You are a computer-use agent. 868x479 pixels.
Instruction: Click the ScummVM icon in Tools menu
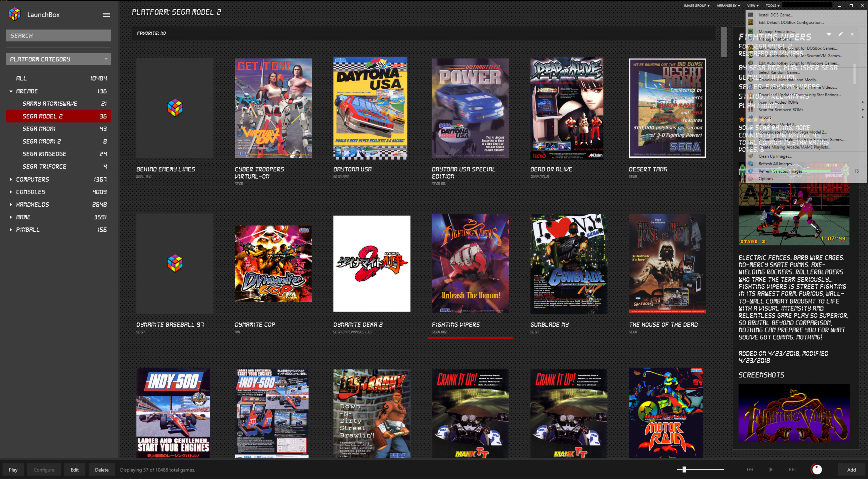point(750,55)
